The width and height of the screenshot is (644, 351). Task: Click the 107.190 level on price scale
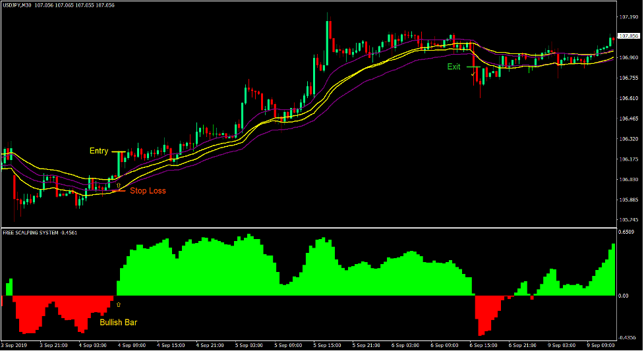(x=628, y=17)
